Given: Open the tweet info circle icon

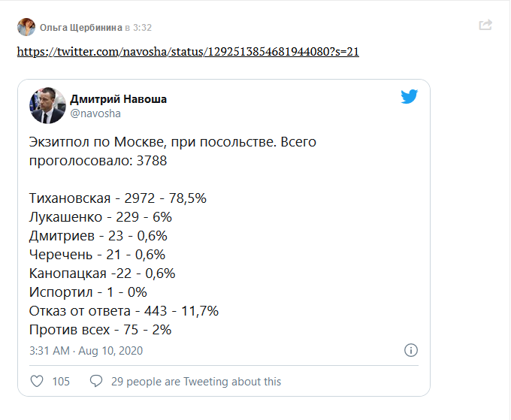Looking at the screenshot, I should click(411, 350).
